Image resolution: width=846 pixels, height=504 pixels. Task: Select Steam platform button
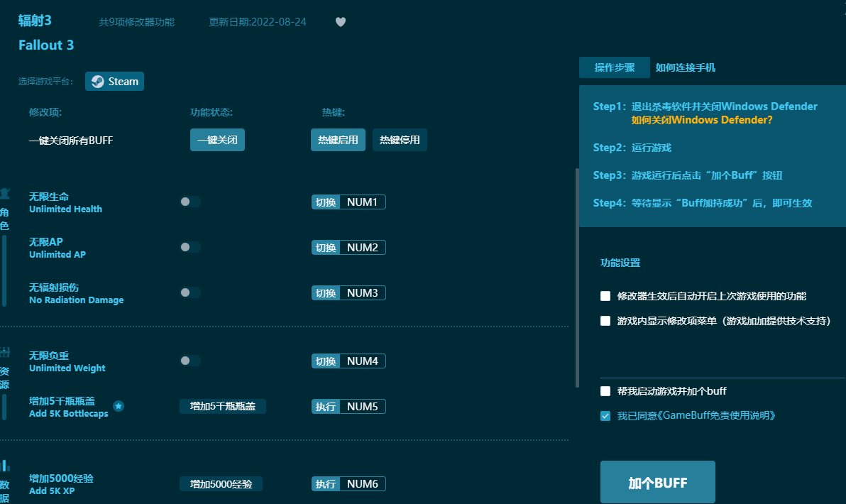point(114,82)
